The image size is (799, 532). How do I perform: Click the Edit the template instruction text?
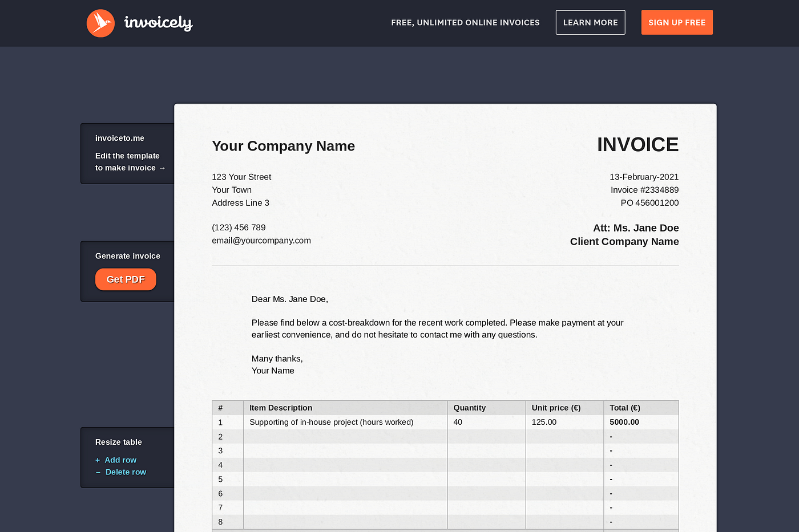(130, 162)
